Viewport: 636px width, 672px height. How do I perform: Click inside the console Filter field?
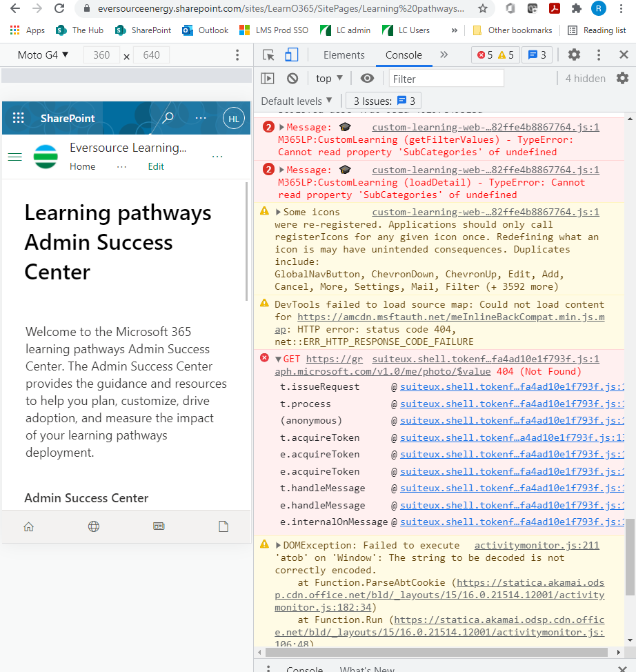click(x=446, y=78)
